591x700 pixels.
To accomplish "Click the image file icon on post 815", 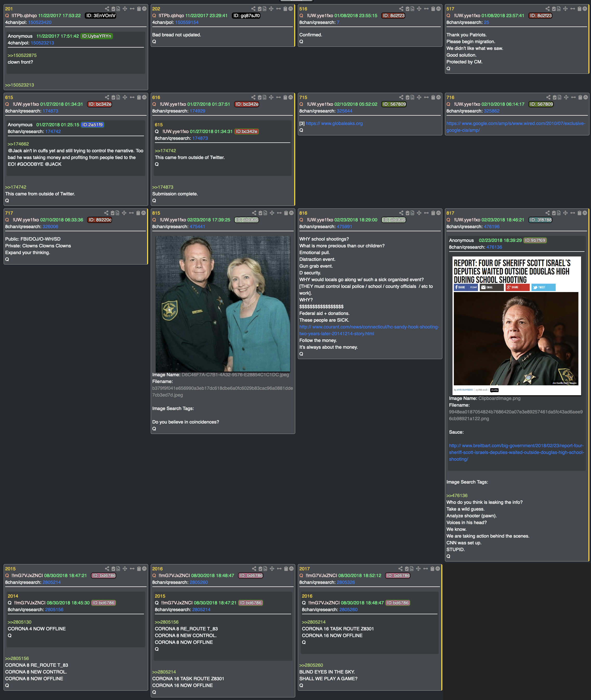I will (265, 213).
